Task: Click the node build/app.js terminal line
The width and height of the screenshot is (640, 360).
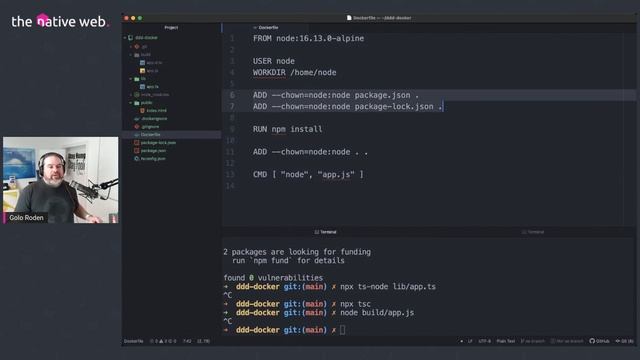Action: pos(377,313)
